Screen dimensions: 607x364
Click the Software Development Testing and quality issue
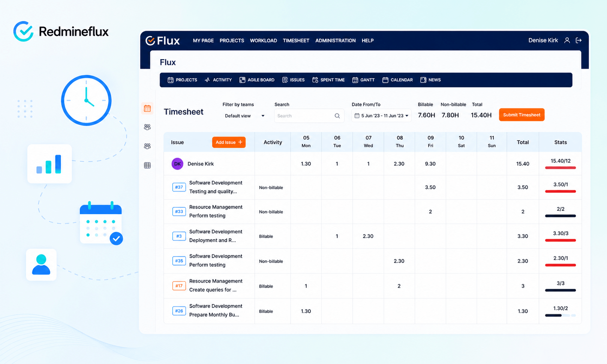tap(216, 187)
